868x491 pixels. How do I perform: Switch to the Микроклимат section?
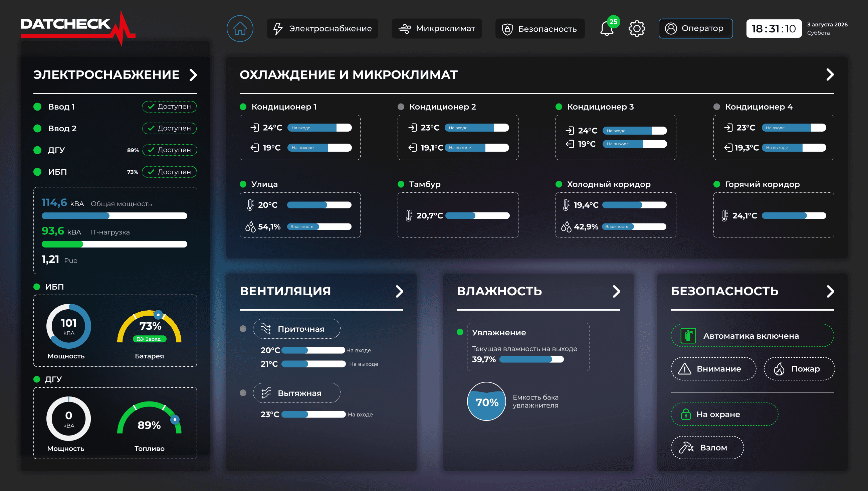pyautogui.click(x=436, y=28)
